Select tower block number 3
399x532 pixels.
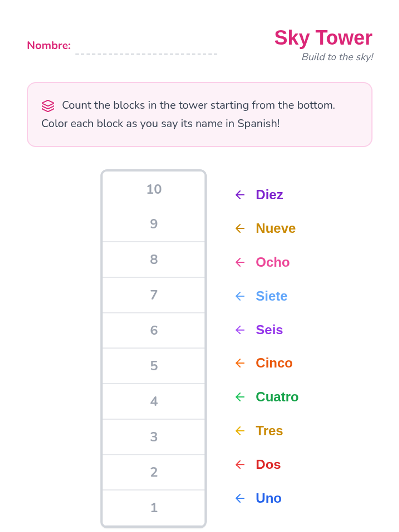[x=154, y=437]
